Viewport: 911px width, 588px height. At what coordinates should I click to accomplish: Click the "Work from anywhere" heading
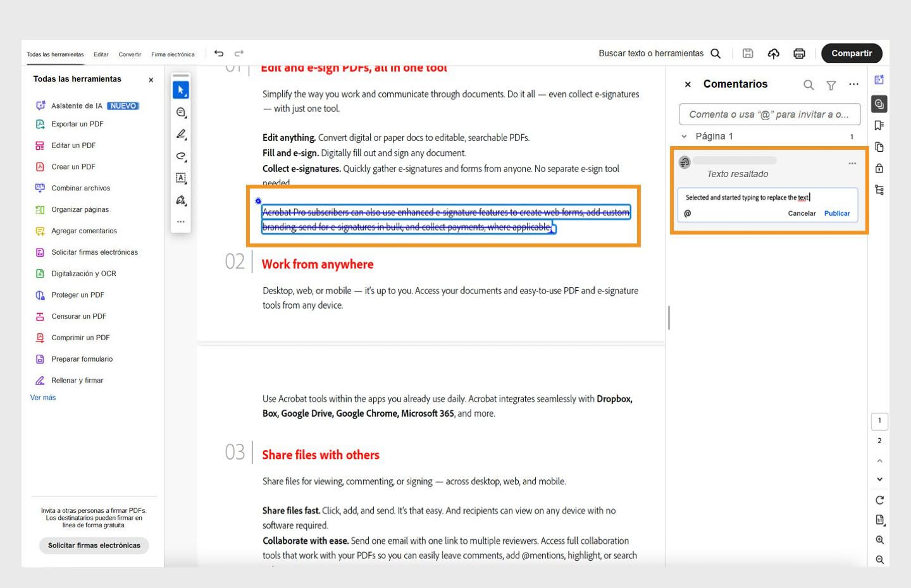(x=318, y=264)
